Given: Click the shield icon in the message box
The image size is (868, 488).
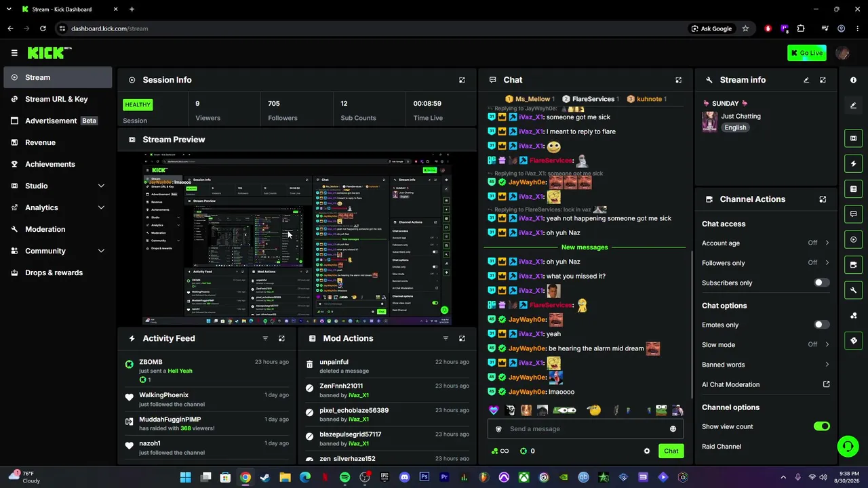Looking at the screenshot, I should point(498,429).
